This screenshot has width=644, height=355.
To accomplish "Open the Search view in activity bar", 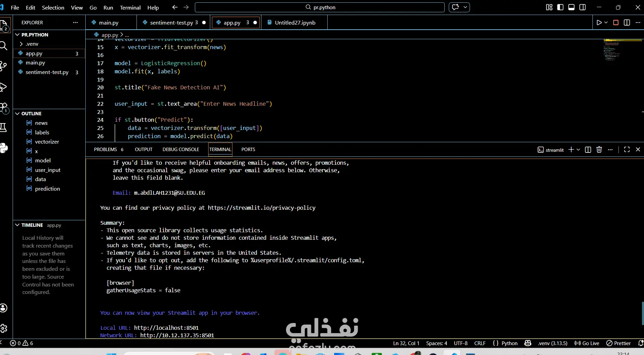I will point(3,45).
